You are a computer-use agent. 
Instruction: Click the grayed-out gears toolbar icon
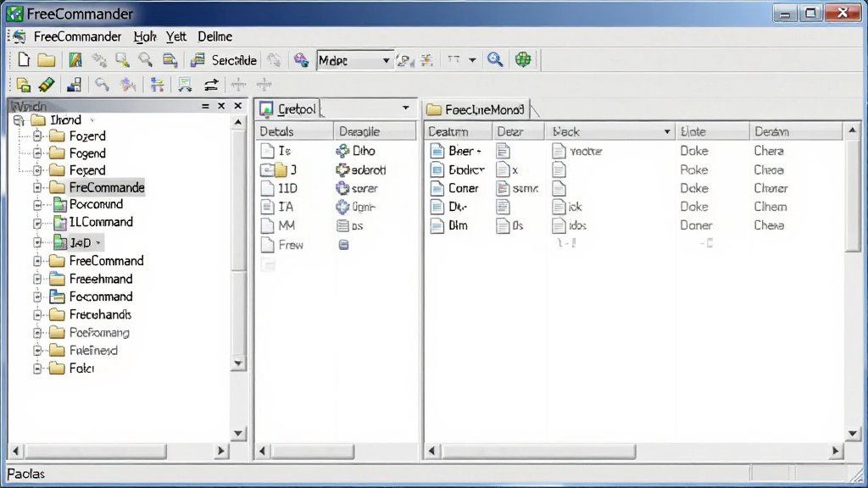(x=100, y=60)
